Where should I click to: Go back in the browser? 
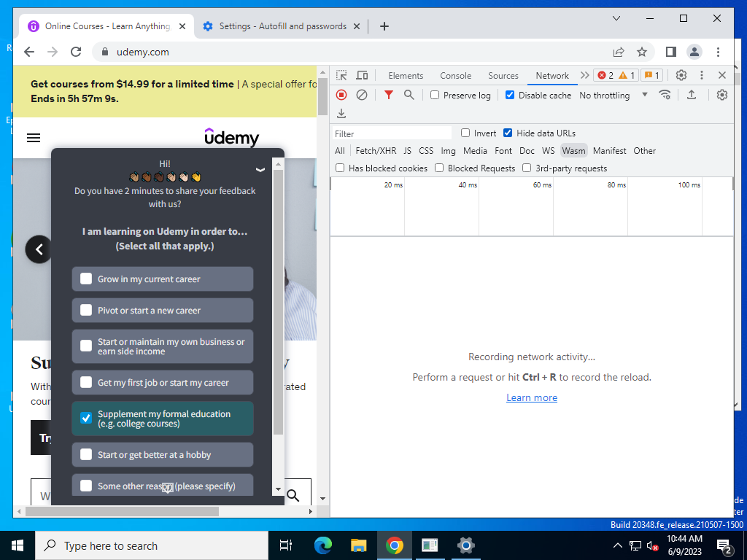[x=29, y=52]
